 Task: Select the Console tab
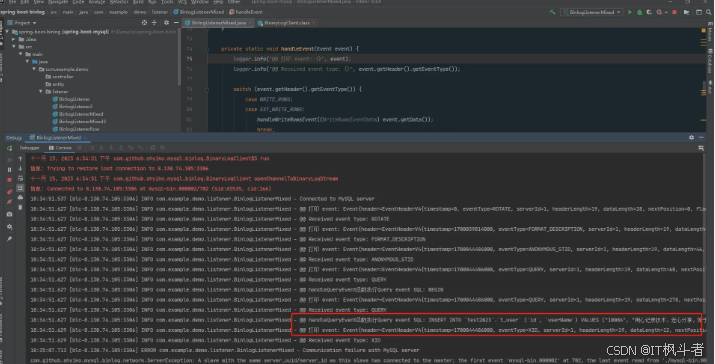pos(61,148)
